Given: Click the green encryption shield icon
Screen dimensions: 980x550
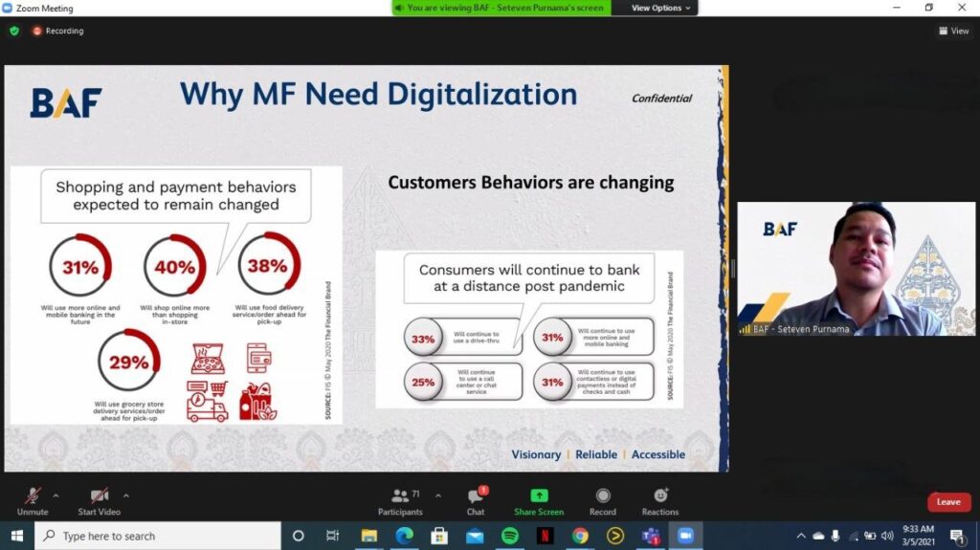Looking at the screenshot, I should [x=14, y=31].
